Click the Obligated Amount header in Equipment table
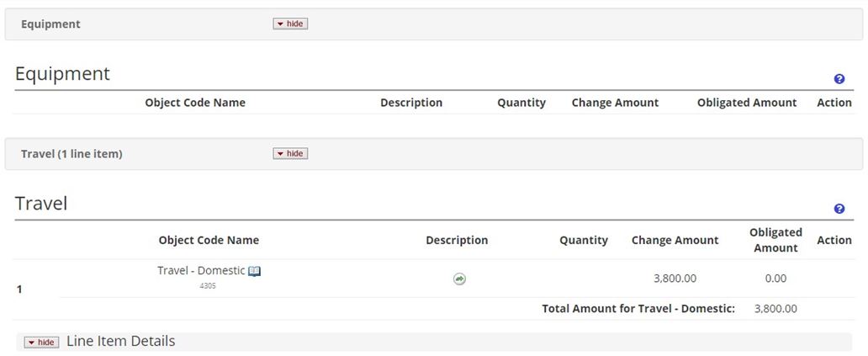Screen dimensions: 868x356 (x=746, y=103)
